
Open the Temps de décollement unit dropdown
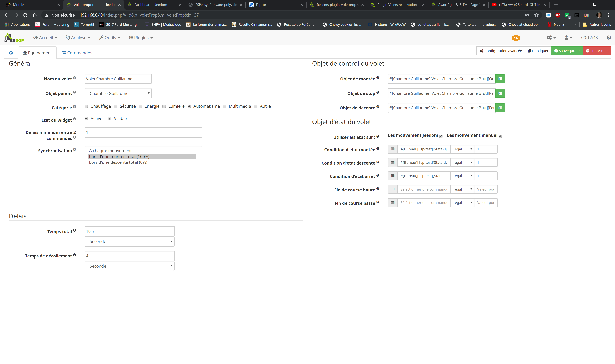coord(130,266)
